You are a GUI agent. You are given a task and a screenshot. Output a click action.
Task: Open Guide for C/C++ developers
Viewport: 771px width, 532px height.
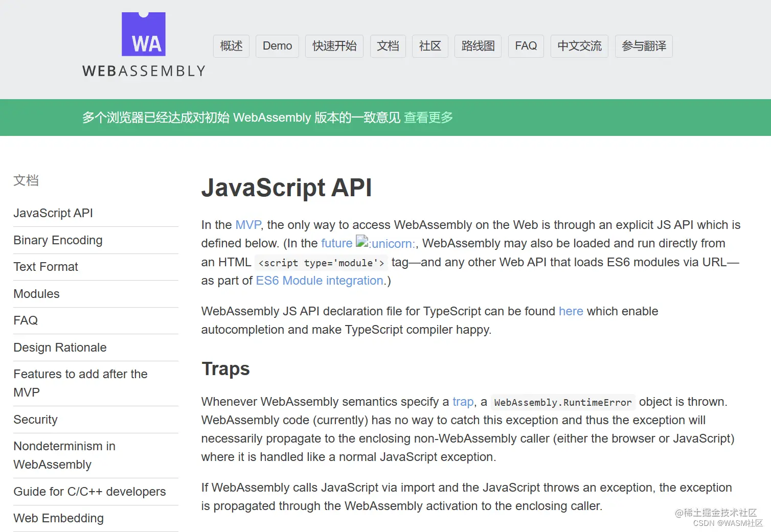click(x=89, y=492)
